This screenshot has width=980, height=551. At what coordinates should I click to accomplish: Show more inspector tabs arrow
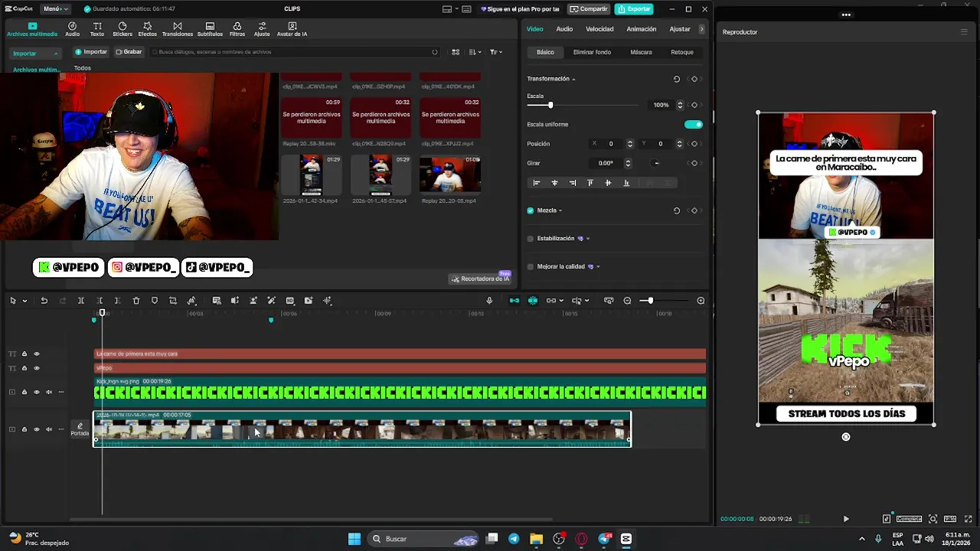(x=701, y=29)
